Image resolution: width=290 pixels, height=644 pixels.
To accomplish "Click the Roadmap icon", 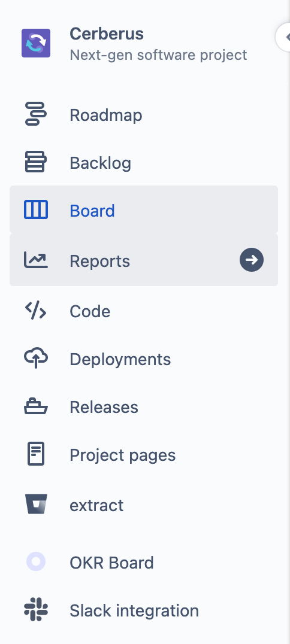I will pos(36,114).
